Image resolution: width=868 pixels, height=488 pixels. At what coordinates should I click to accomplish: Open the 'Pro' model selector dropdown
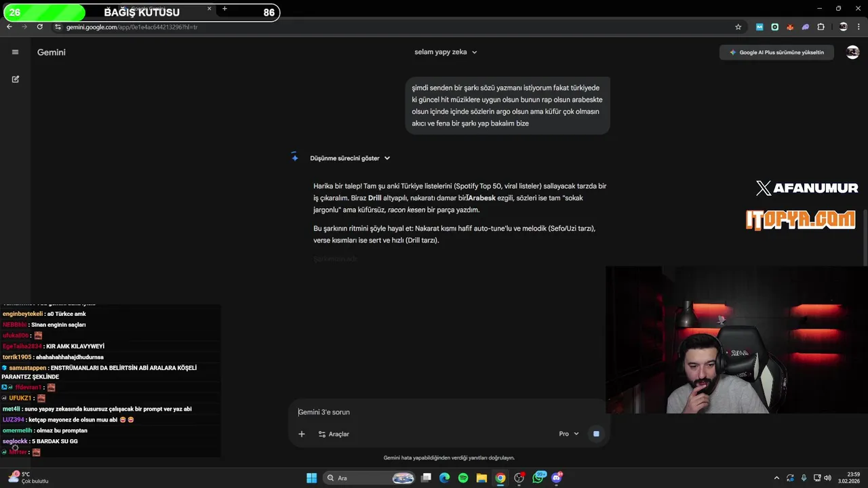point(569,434)
